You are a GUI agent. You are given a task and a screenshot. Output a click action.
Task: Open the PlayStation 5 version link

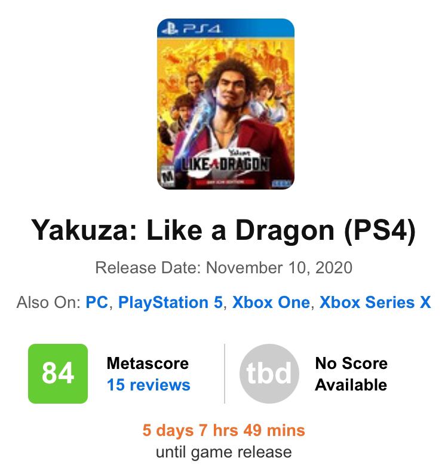coord(170,302)
